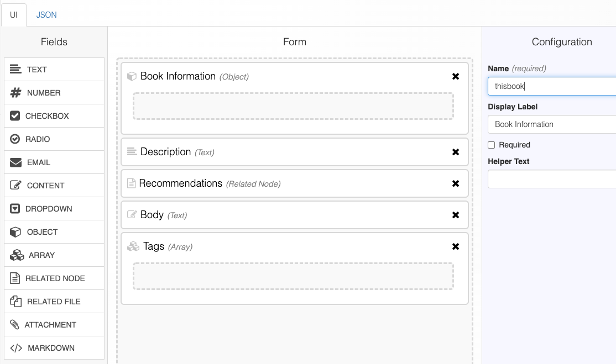
Task: Remove the Book Information field with X
Action: click(456, 76)
